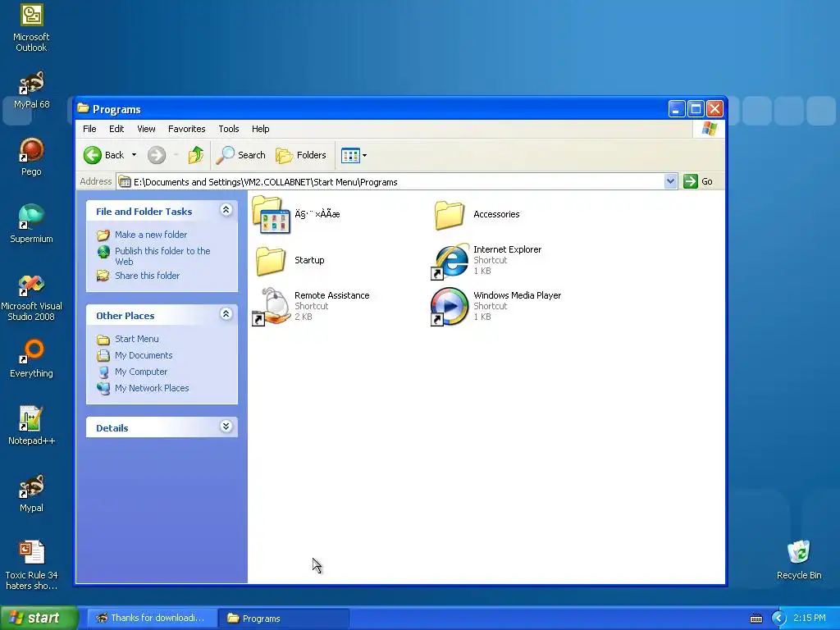Click the Programs window title bar icon

point(83,109)
